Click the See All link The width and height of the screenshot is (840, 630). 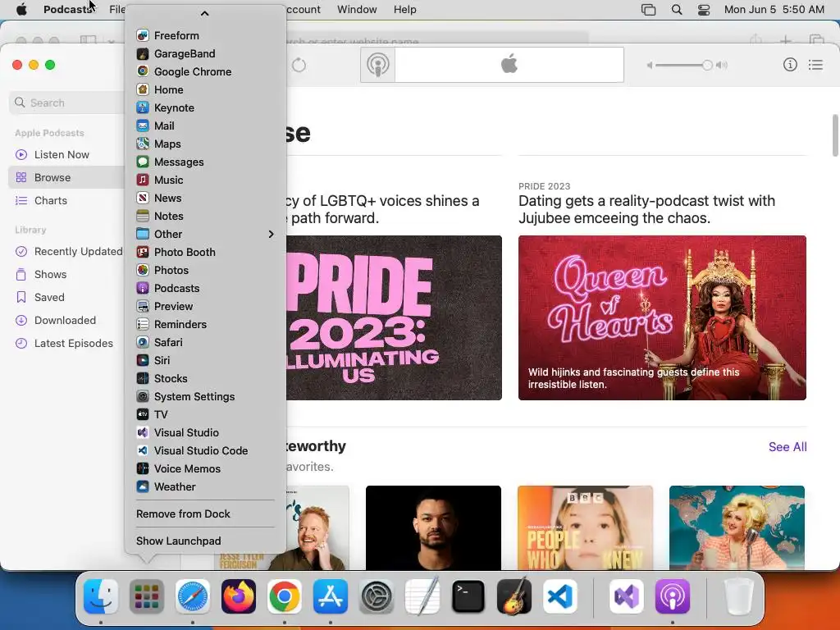tap(787, 447)
